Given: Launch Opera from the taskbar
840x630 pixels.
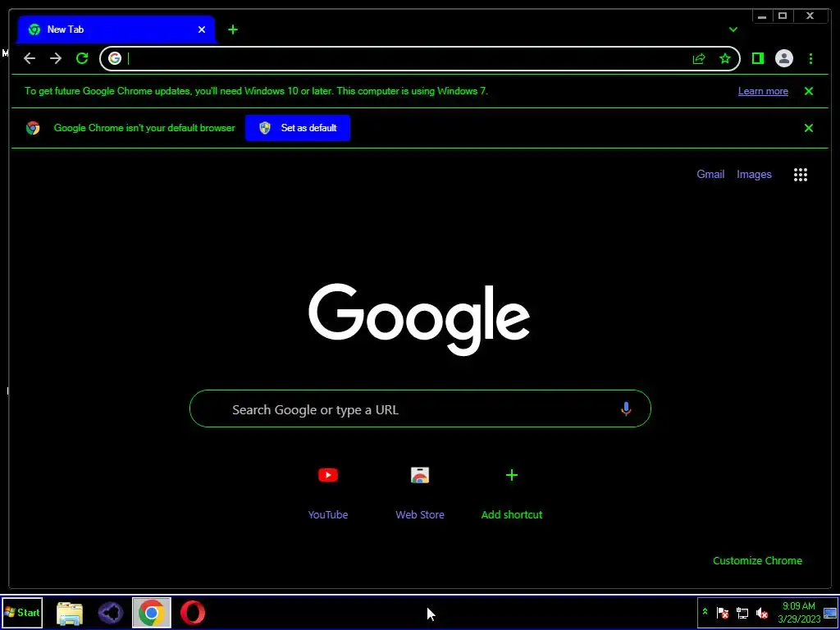Looking at the screenshot, I should click(192, 613).
